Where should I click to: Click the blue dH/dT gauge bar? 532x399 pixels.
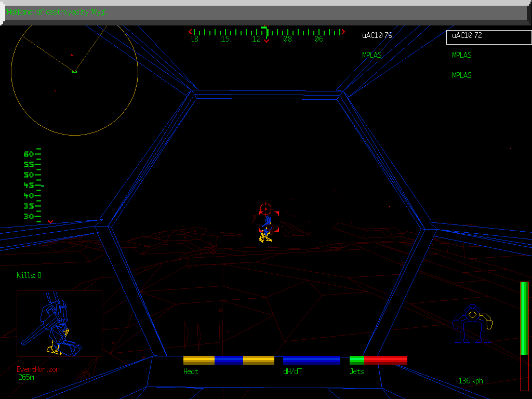tap(311, 360)
